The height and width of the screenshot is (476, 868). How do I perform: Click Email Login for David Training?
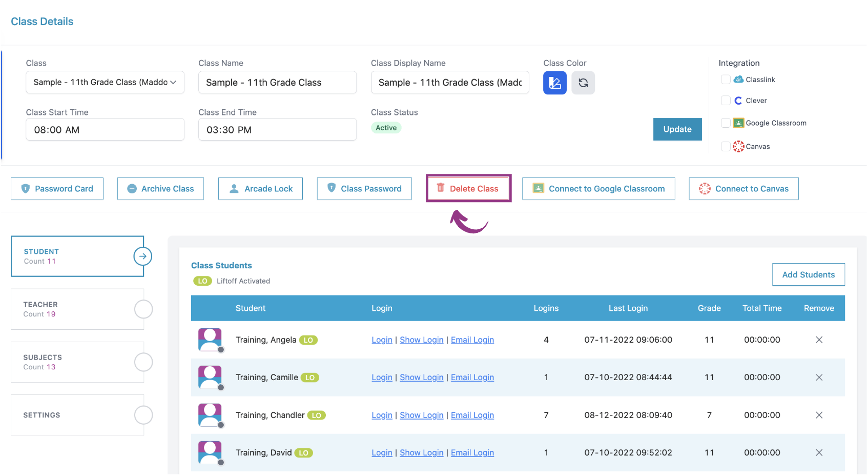coord(472,453)
